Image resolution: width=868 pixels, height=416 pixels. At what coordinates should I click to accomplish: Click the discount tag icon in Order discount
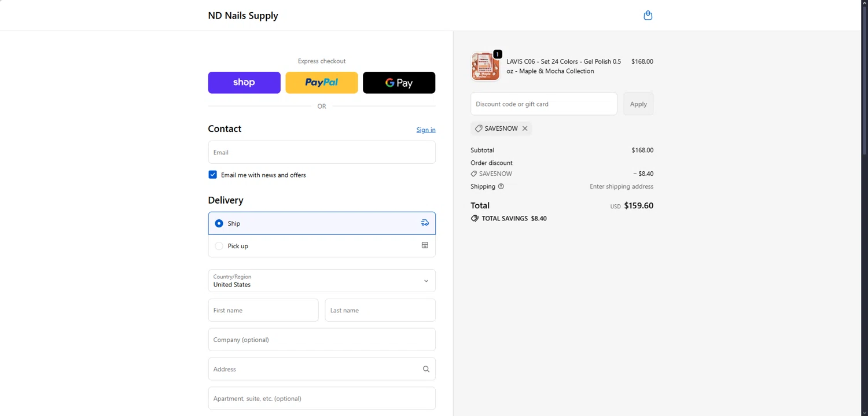(x=474, y=174)
